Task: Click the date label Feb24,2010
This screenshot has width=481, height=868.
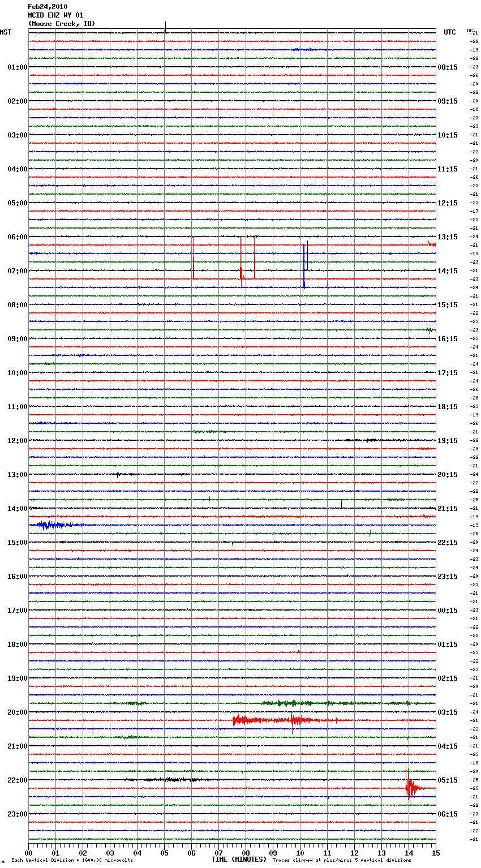Action: tap(48, 7)
